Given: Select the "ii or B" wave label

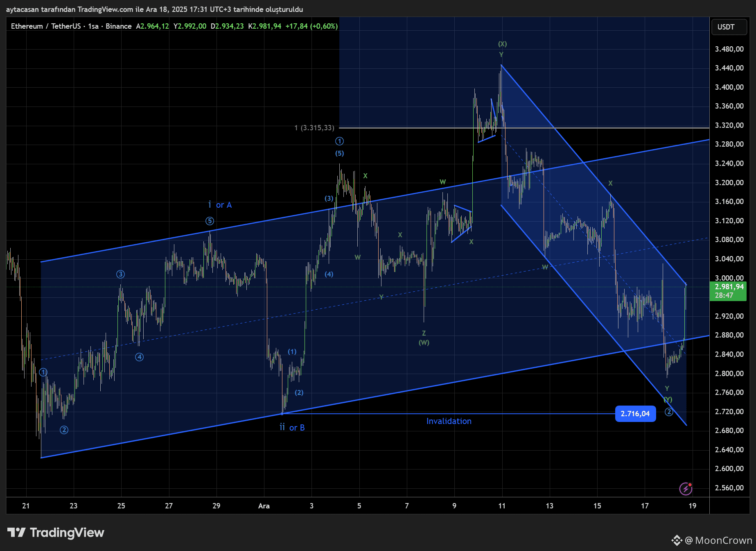Looking at the screenshot, I should 292,427.
